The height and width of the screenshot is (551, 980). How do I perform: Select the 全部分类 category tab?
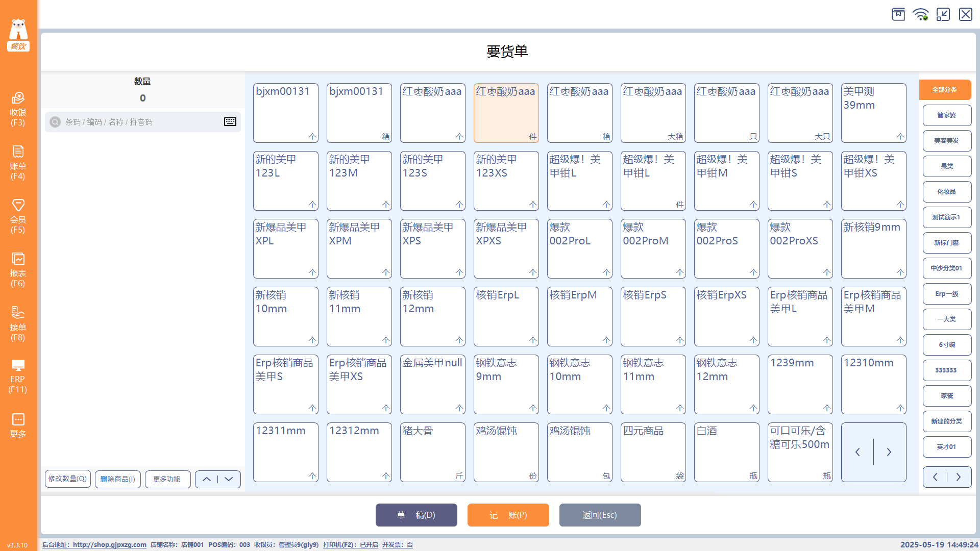pyautogui.click(x=945, y=90)
